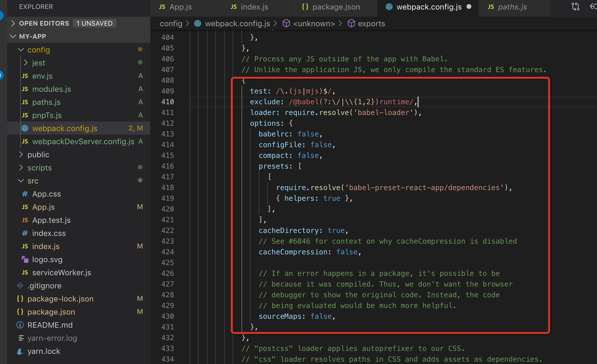
Task: Click line number 410 in the gutter
Action: 168,102
